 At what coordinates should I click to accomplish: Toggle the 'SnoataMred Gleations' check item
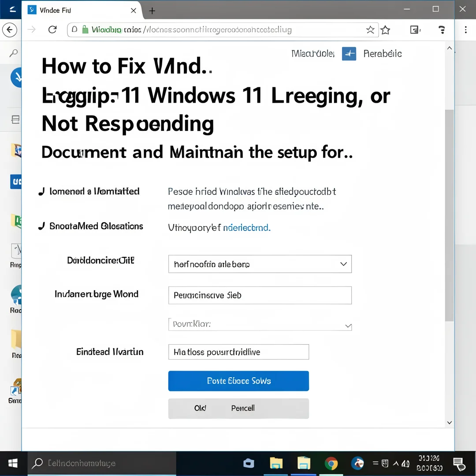coord(90,226)
